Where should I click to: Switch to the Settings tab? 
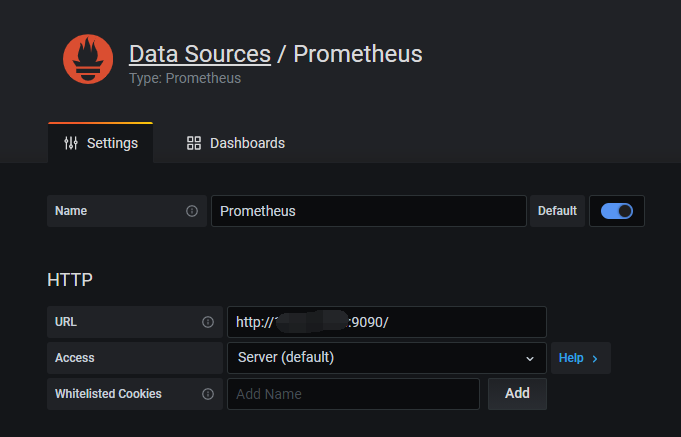click(x=100, y=143)
